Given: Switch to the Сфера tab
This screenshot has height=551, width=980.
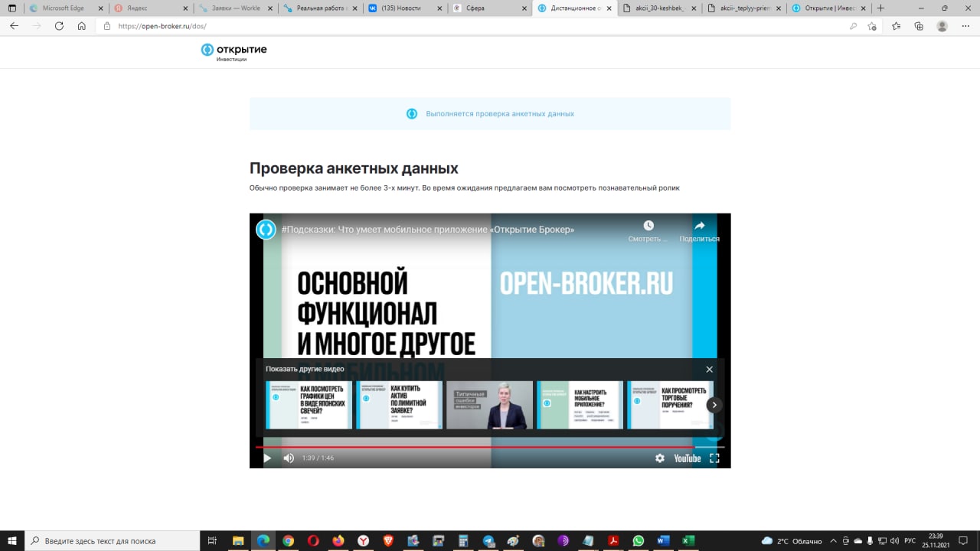Looking at the screenshot, I should coord(488,8).
